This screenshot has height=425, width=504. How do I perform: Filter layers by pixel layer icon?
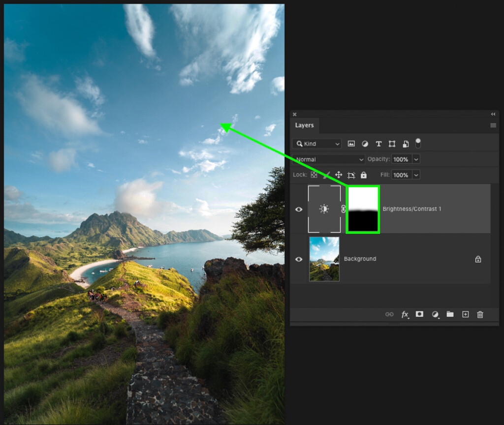coord(351,144)
